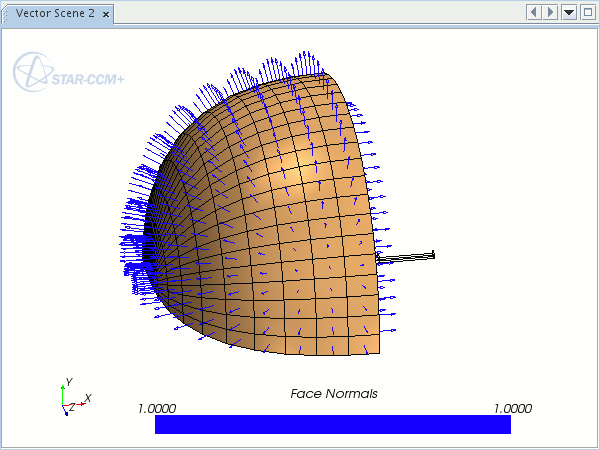Screen dimensions: 600x450
Task: Click the X axis label in triad
Action: click(x=88, y=398)
